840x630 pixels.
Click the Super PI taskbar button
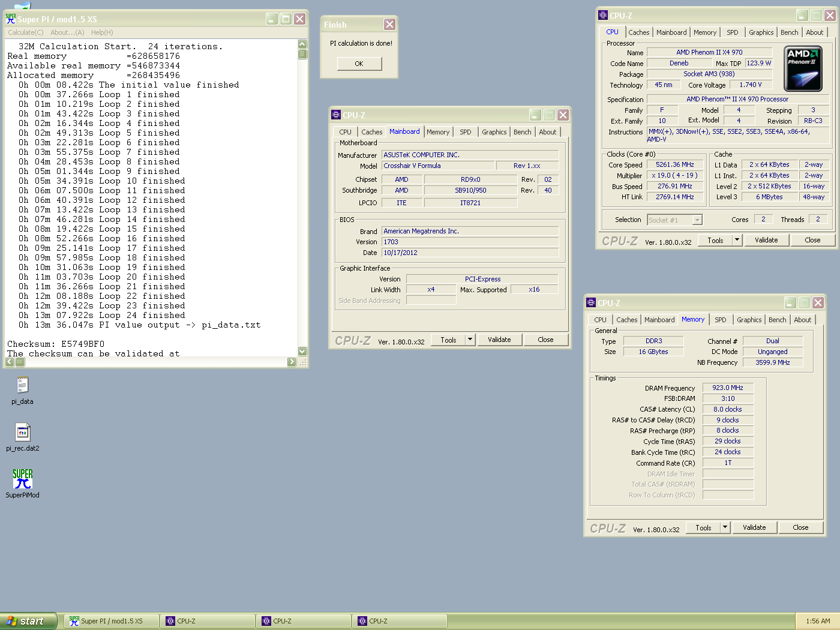112,621
